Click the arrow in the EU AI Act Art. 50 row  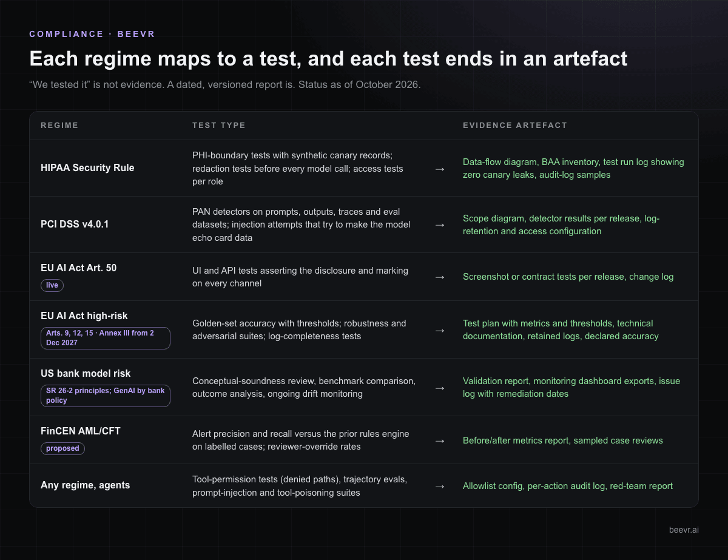pos(440,277)
